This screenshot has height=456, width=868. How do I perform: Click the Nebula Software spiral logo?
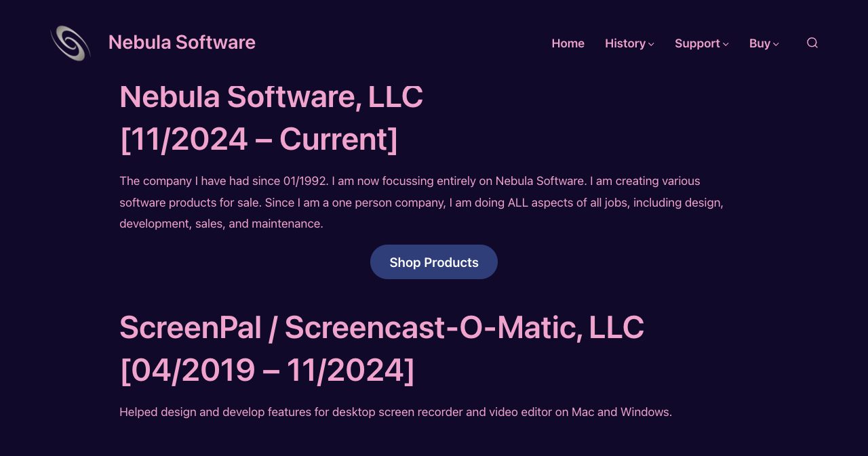pos(71,43)
